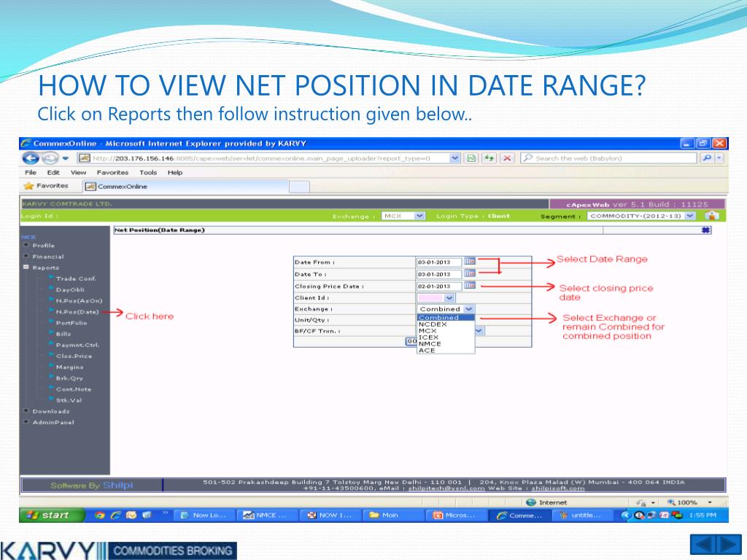
Task: Open calendar picker for Date From
Action: click(470, 261)
